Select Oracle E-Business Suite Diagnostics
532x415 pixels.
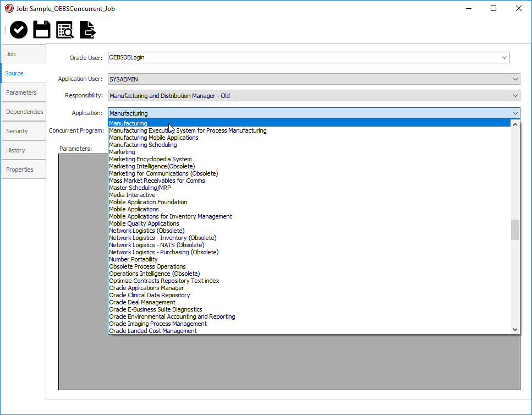(x=309, y=309)
